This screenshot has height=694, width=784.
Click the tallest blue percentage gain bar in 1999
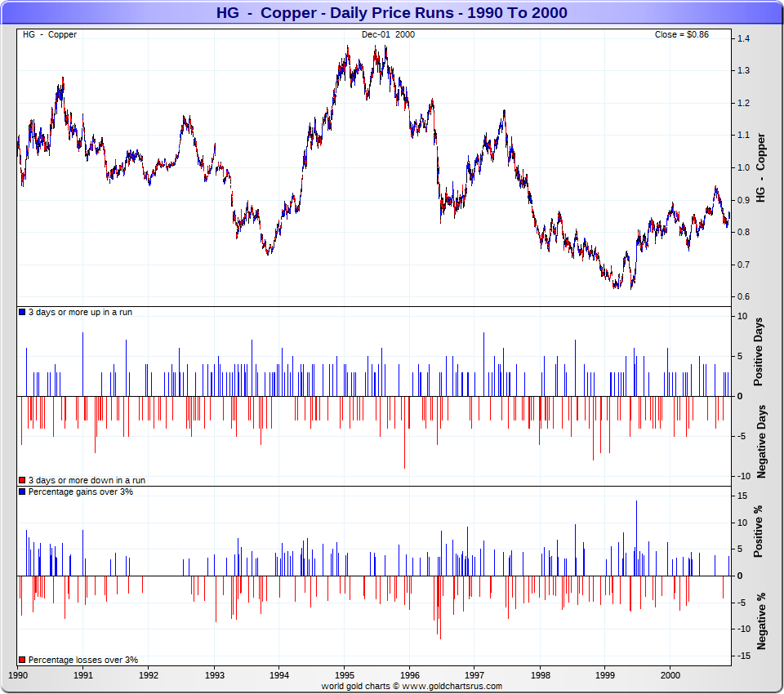pyautogui.click(x=636, y=538)
